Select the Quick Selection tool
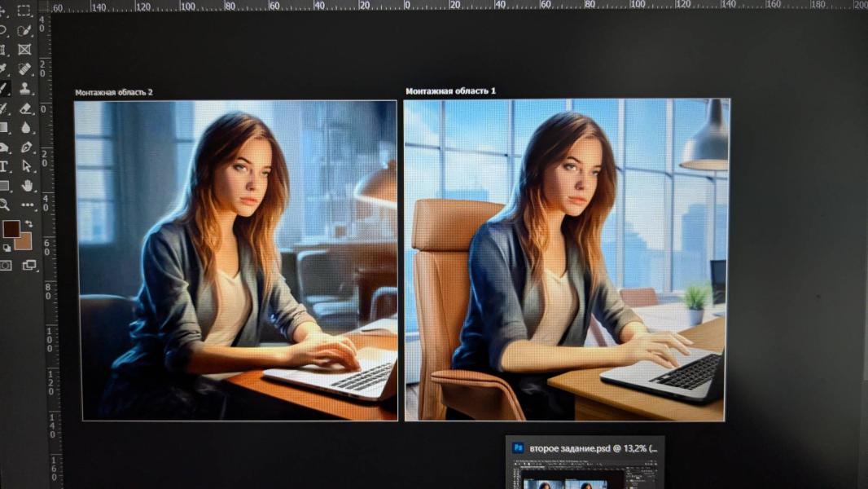Viewport: 868px width, 489px height. tap(24, 30)
